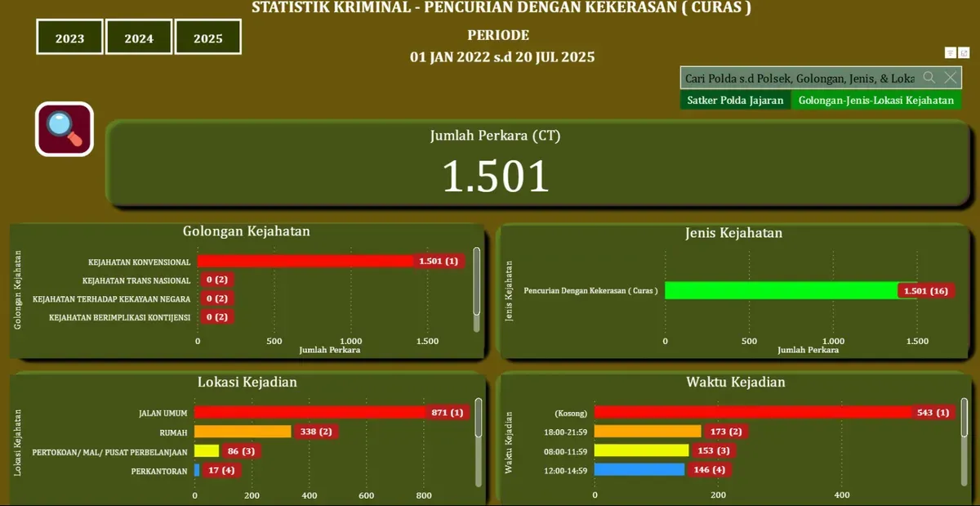
Task: Click the 173 (2) data label
Action: tap(726, 432)
